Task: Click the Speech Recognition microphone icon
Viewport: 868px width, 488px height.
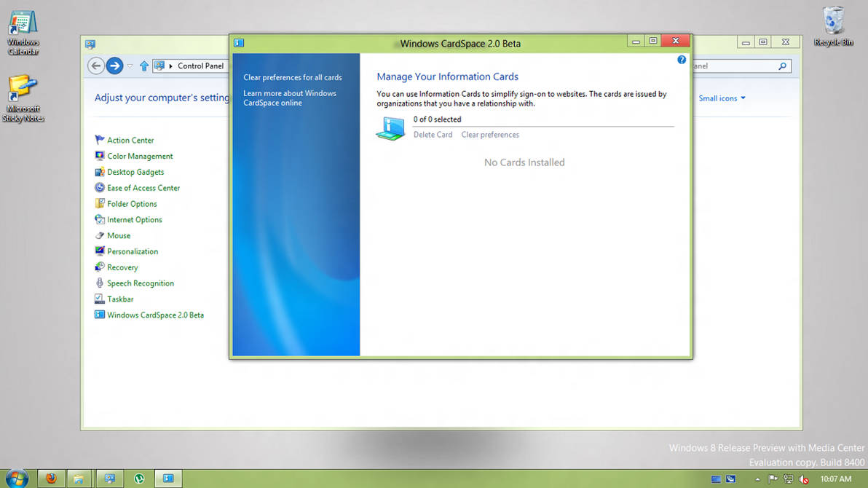Action: click(x=100, y=283)
